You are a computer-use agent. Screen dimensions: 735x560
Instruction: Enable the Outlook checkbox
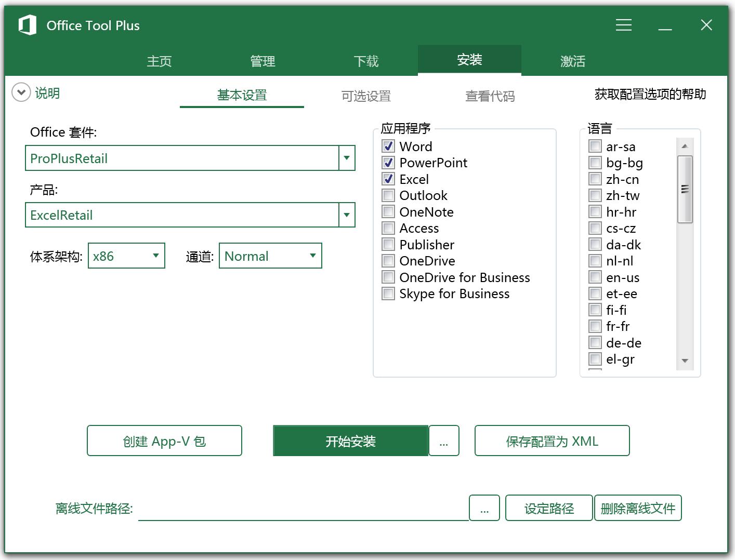[388, 195]
